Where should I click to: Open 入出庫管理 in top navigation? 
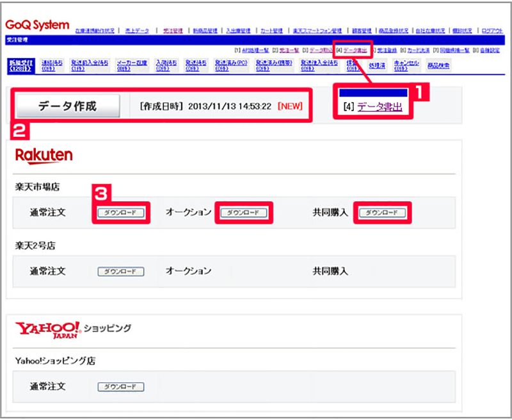tap(238, 31)
